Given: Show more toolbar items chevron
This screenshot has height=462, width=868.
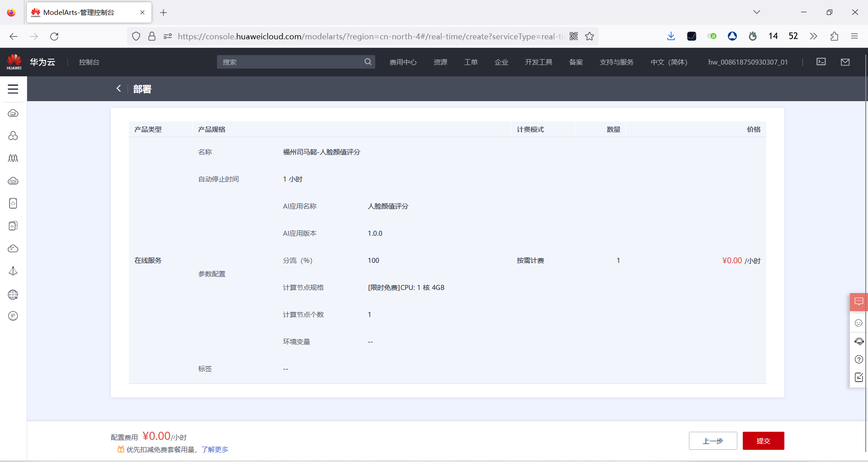Looking at the screenshot, I should [813, 36].
